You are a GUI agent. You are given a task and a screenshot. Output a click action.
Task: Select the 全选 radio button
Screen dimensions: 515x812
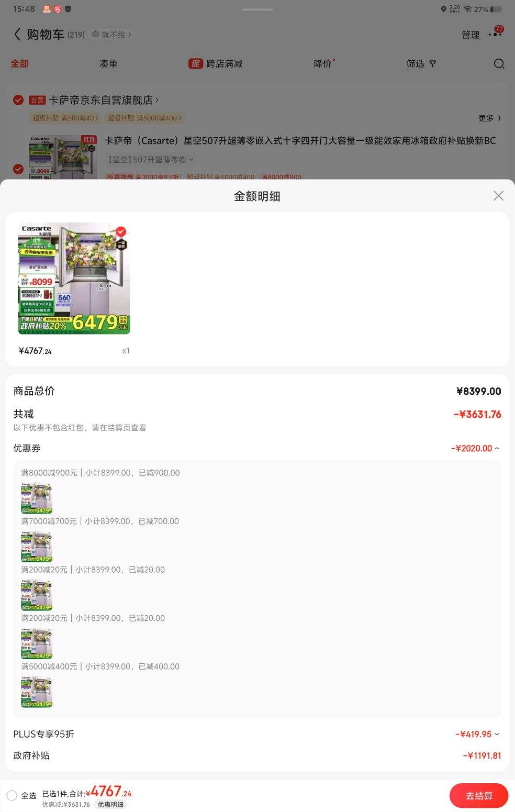tap(12, 796)
